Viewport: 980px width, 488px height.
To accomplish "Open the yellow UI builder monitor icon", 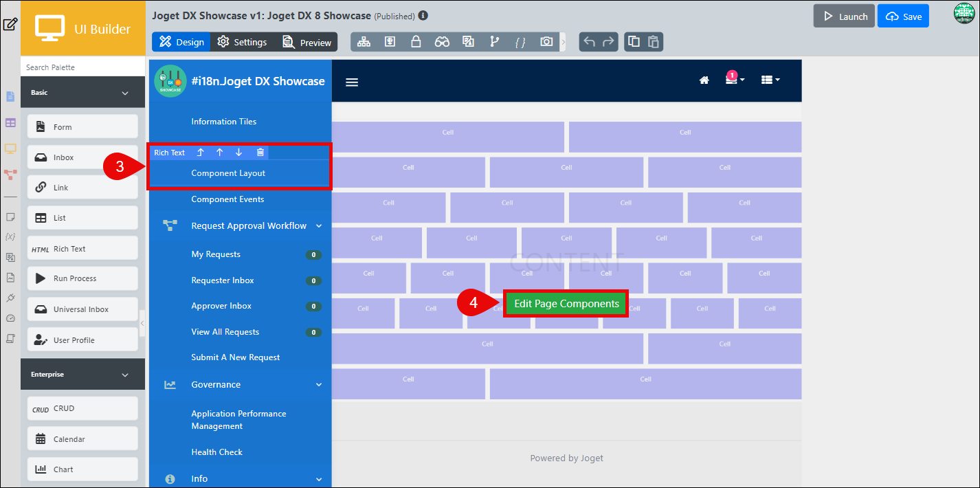I will (10, 148).
